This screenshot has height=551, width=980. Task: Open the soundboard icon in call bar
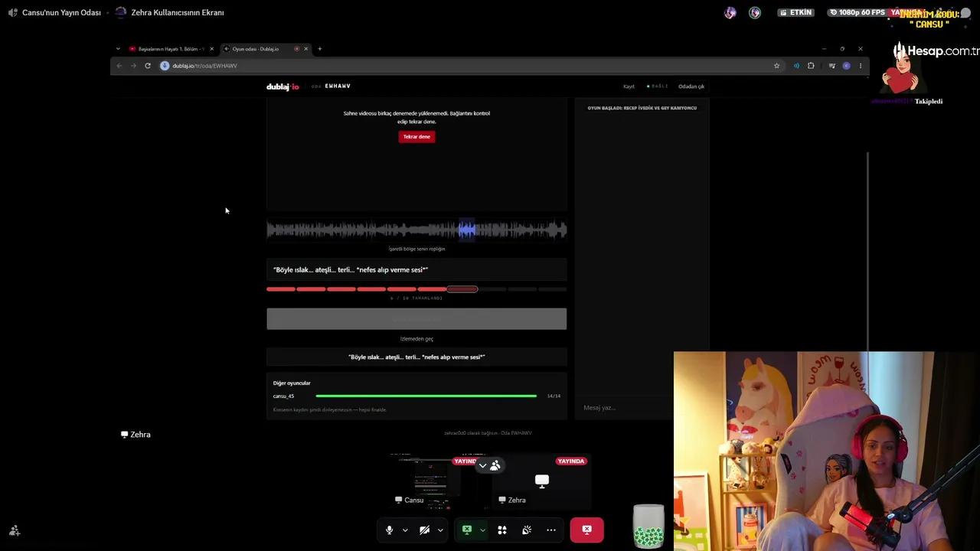(x=527, y=530)
